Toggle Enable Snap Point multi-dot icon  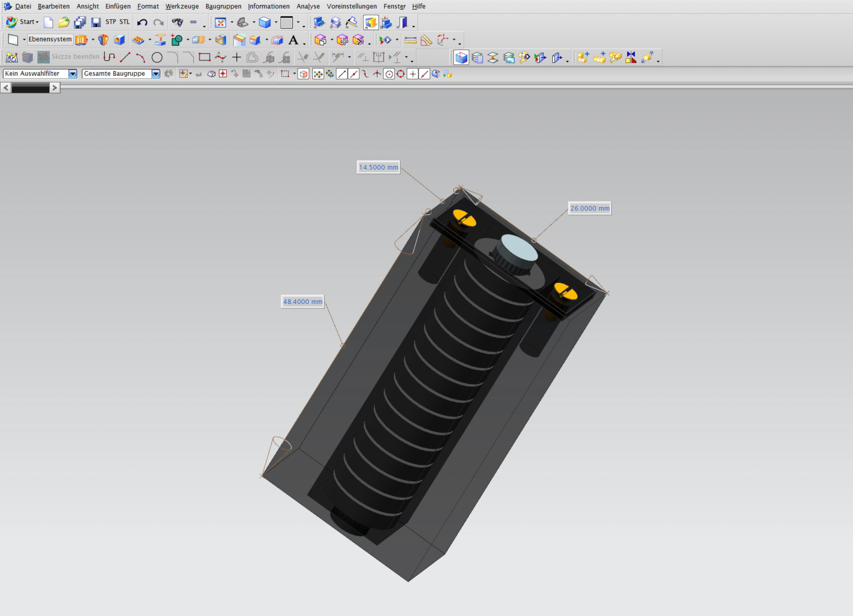pos(318,74)
